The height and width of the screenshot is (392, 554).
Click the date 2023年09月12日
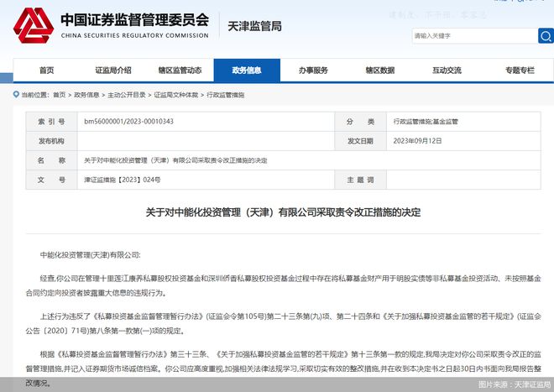pos(418,141)
